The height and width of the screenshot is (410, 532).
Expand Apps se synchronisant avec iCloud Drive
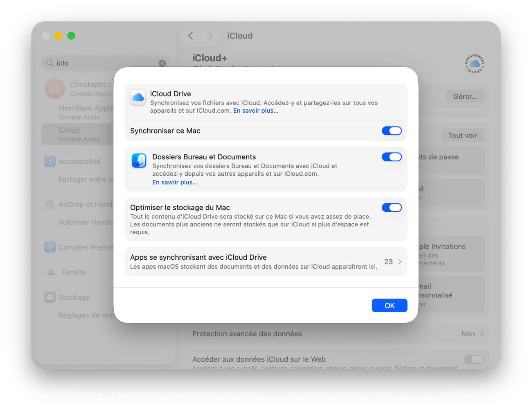[x=399, y=262]
